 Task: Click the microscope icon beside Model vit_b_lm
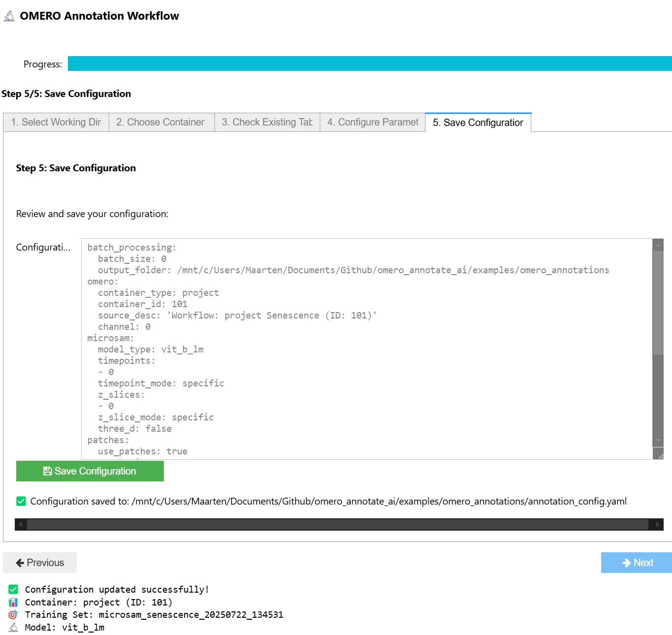[x=13, y=627]
